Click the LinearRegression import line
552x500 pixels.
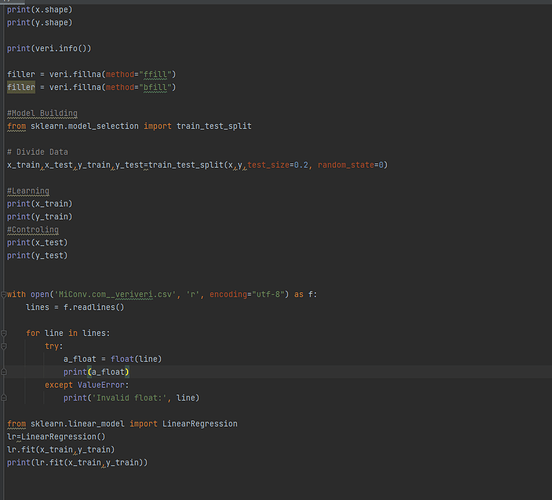tap(122, 424)
